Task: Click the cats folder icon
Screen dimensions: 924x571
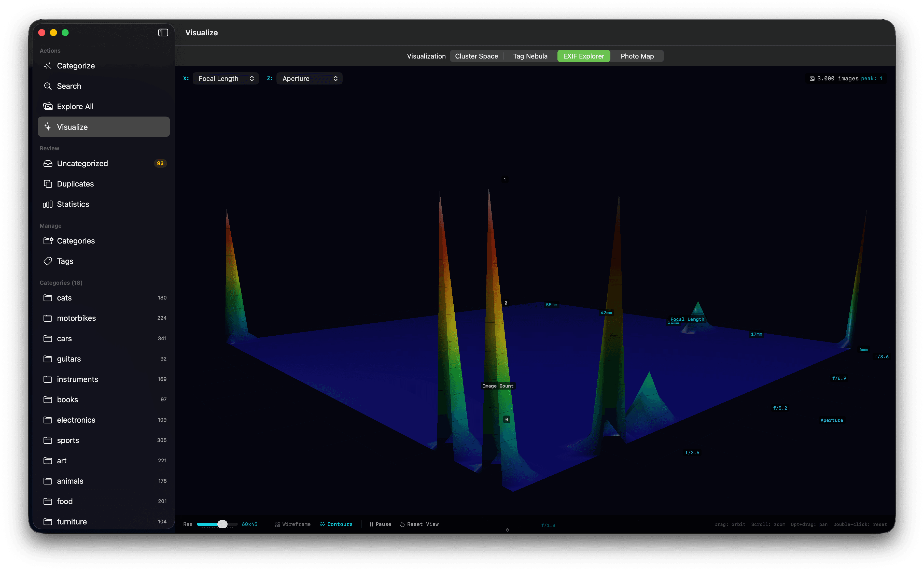Action: [x=48, y=298]
